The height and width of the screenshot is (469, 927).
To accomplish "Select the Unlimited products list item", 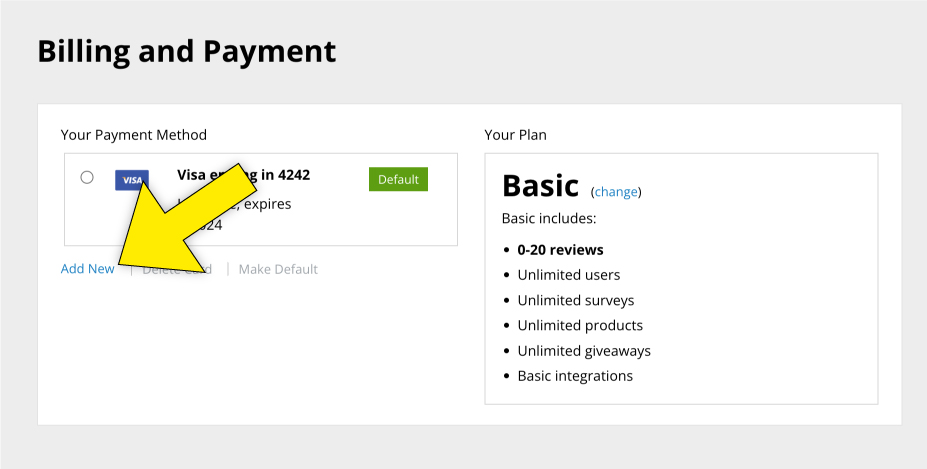I will click(x=580, y=325).
